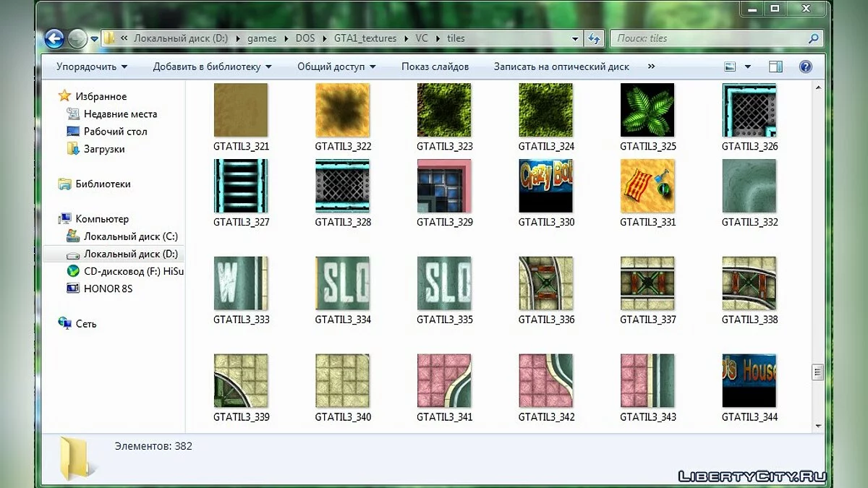
Task: Click Записать на оптический диск
Action: tap(561, 67)
